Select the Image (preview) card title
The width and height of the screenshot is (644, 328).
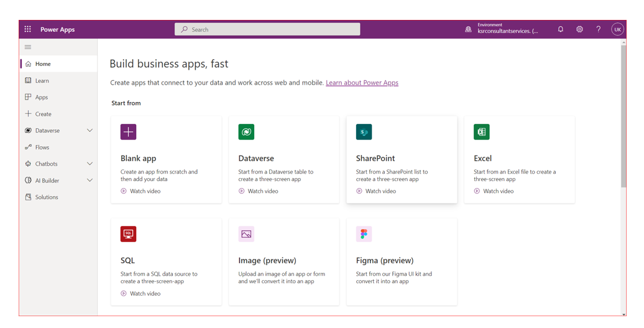[267, 261]
